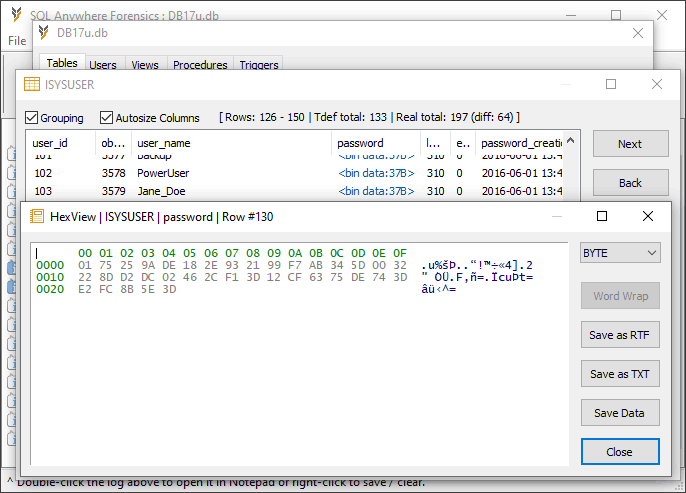686x493 pixels.
Task: Open the File menu
Action: tap(17, 41)
